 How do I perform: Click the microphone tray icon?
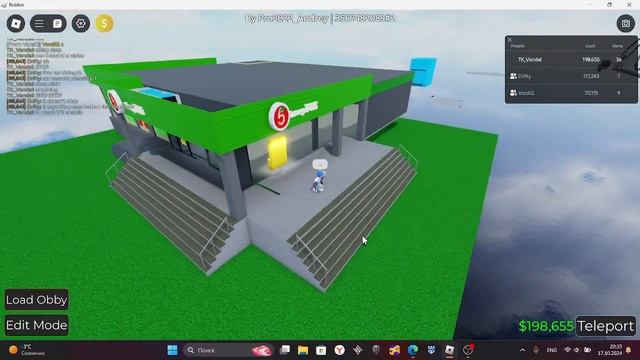pyautogui.click(x=536, y=350)
